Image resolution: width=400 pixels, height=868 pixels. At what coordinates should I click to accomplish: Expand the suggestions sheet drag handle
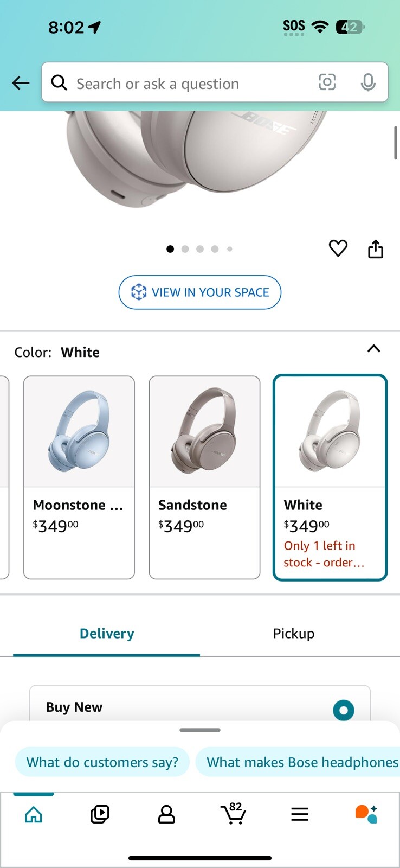200,730
